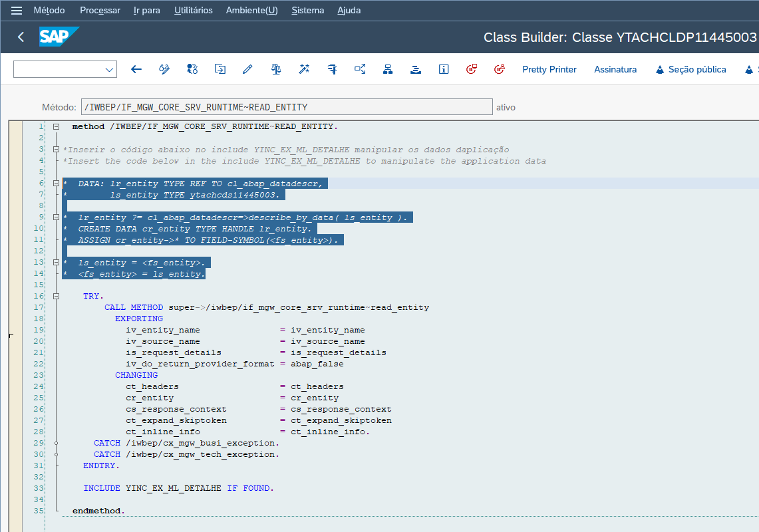The width and height of the screenshot is (759, 532).
Task: Click 'ct_expand_skiptoken' parameter on line 27
Action: [176, 421]
